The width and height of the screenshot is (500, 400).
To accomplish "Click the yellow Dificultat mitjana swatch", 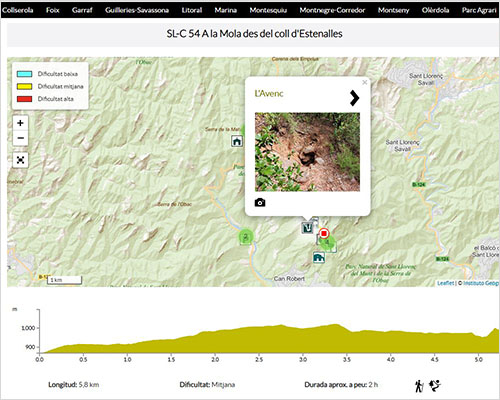I will (x=24, y=87).
